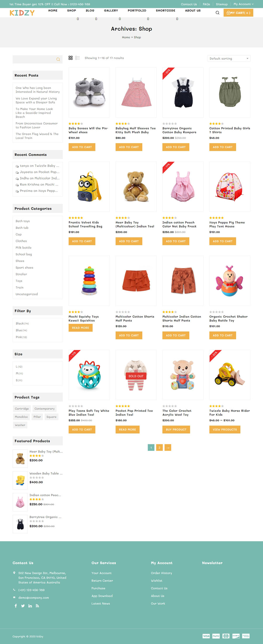The height and width of the screenshot is (644, 263).
Task: Go to next page arrow in pagination
Action: [x=168, y=447]
